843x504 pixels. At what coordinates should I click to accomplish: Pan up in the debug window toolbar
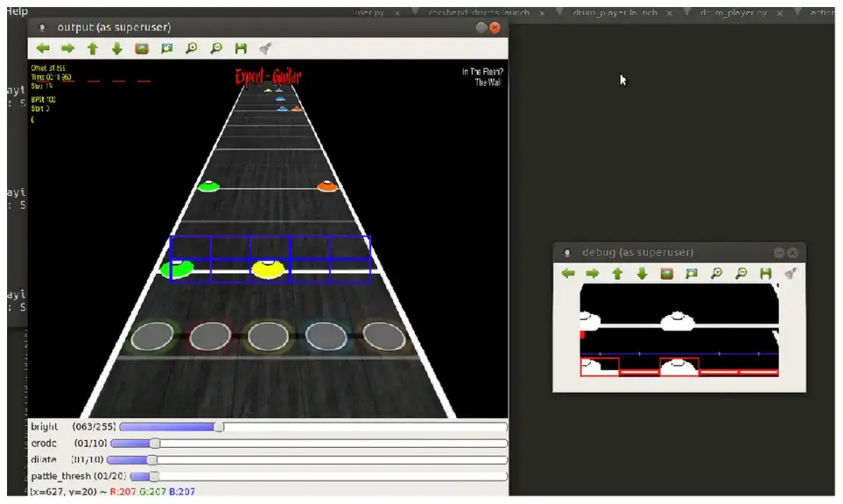click(617, 274)
